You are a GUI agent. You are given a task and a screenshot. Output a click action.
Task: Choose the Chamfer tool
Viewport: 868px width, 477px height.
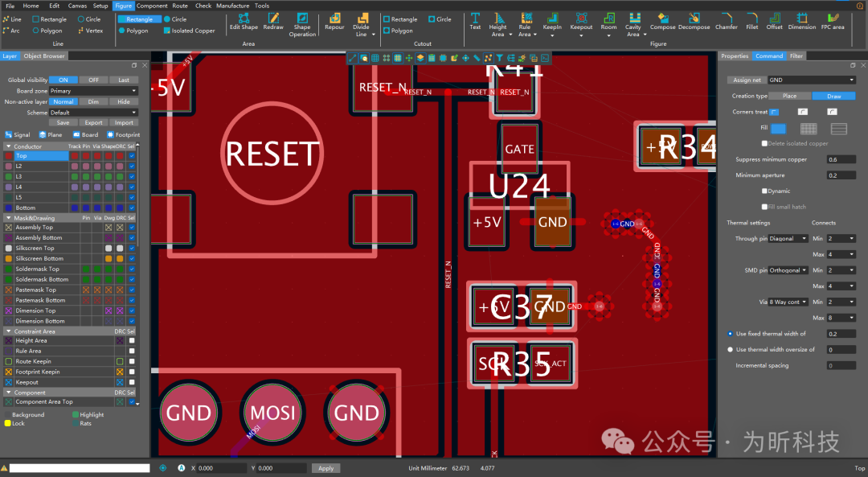(727, 19)
